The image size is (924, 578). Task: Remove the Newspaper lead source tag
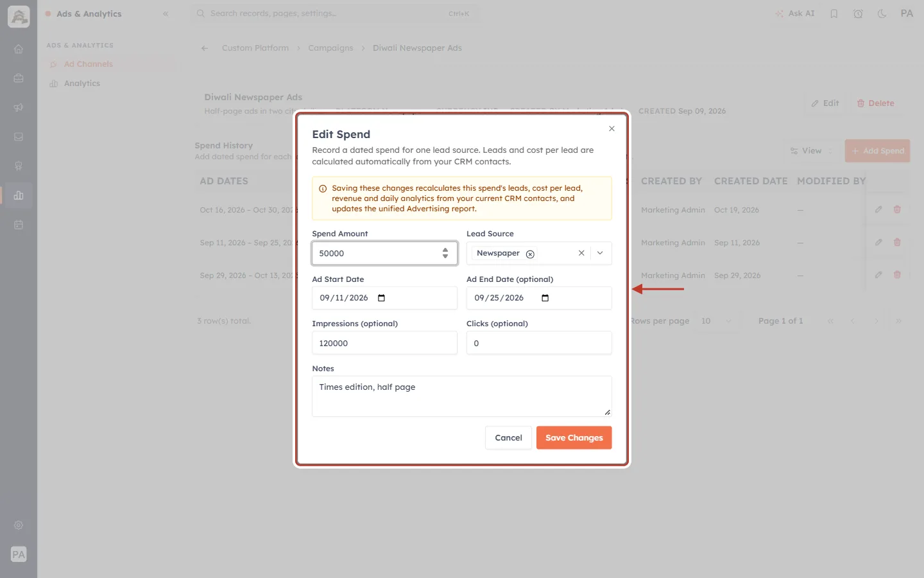tap(530, 254)
